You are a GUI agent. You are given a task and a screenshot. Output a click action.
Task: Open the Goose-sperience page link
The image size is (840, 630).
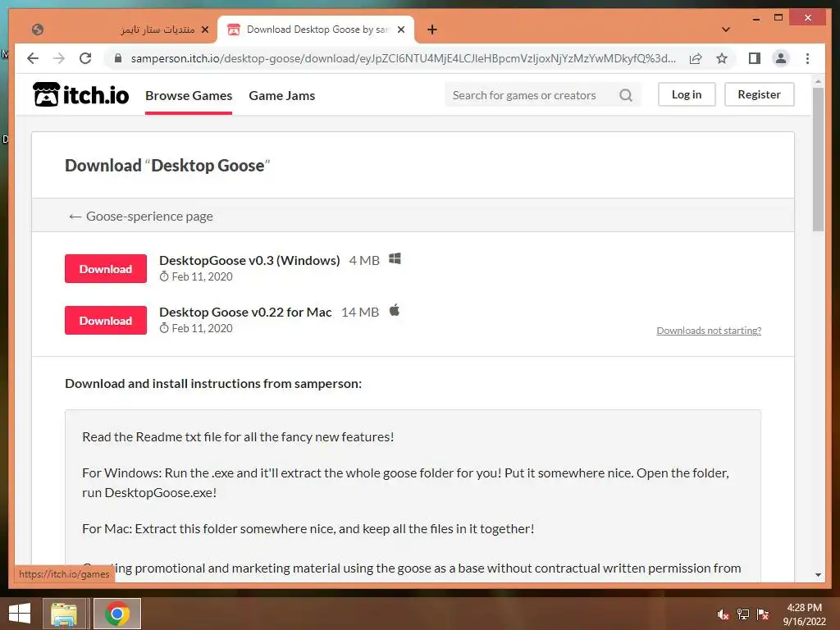[x=141, y=216]
